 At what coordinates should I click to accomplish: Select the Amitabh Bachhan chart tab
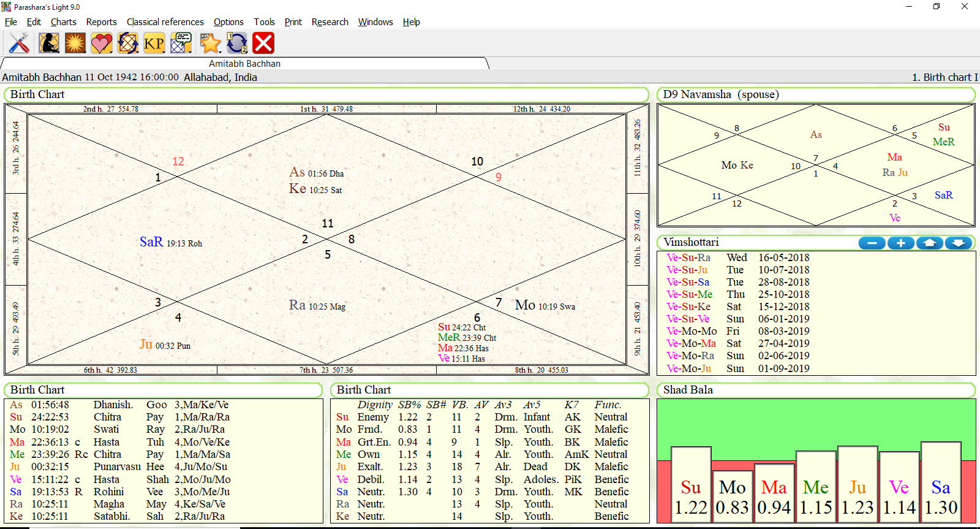[x=244, y=64]
